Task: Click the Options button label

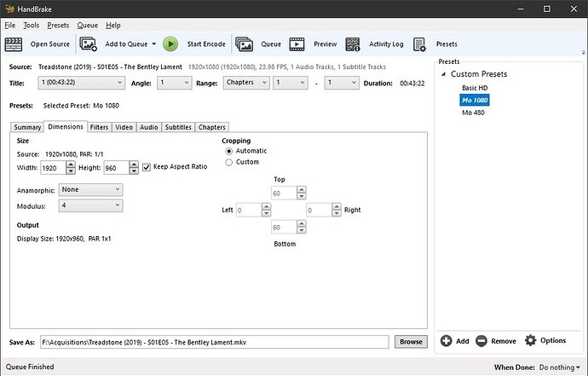Action: point(553,340)
